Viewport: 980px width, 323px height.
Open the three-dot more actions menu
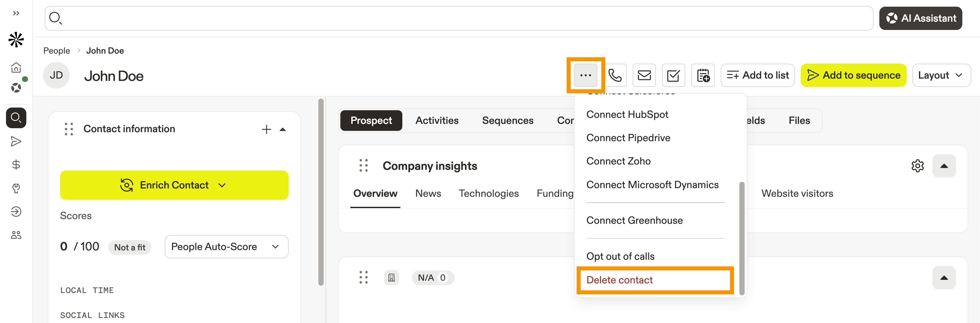[585, 75]
